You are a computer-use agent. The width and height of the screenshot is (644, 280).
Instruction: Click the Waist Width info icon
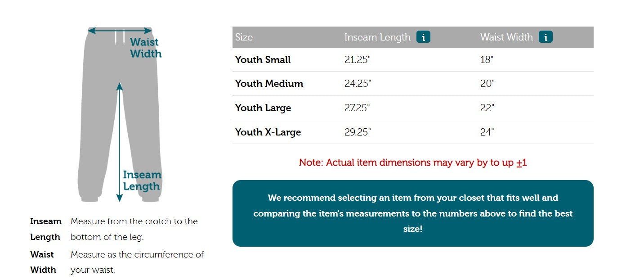click(546, 37)
